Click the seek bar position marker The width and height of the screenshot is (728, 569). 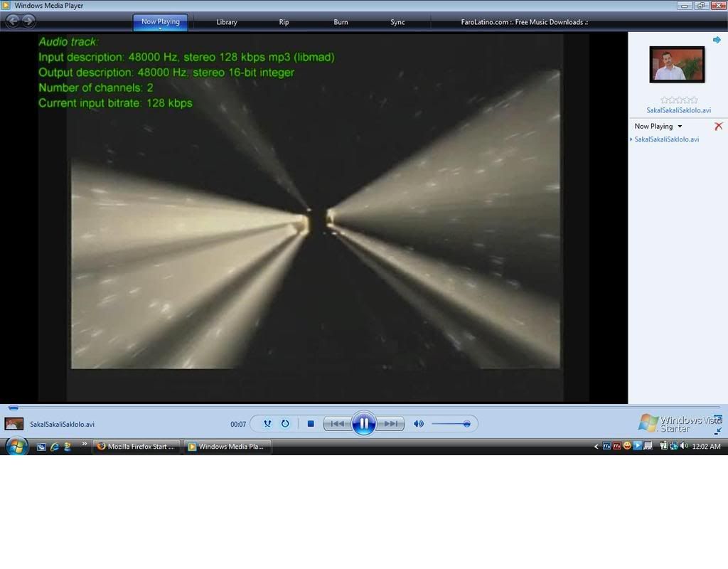coord(14,408)
